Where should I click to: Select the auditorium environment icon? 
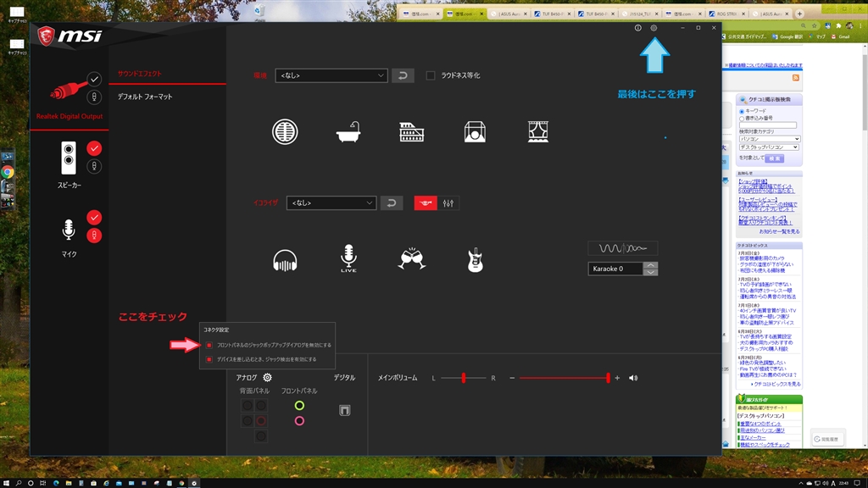coord(475,131)
